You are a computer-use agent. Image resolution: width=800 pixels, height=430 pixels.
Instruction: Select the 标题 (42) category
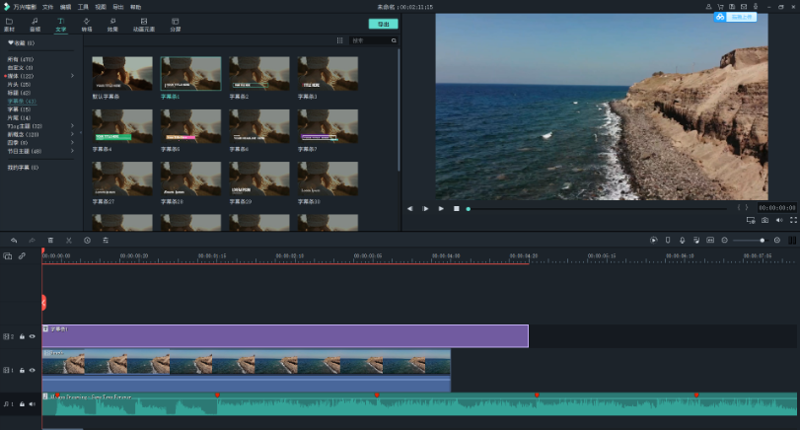tap(19, 93)
